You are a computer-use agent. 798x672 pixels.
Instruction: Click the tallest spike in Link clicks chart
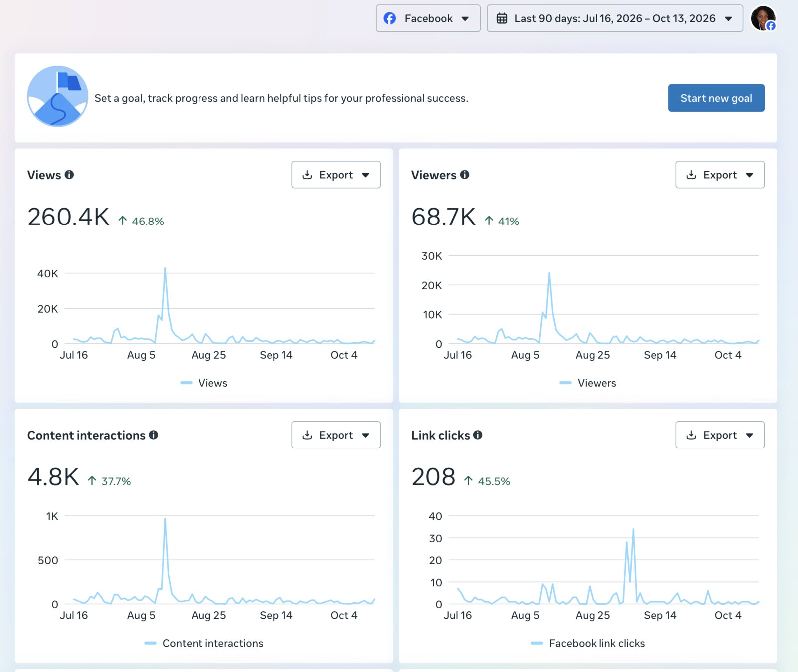(x=633, y=531)
